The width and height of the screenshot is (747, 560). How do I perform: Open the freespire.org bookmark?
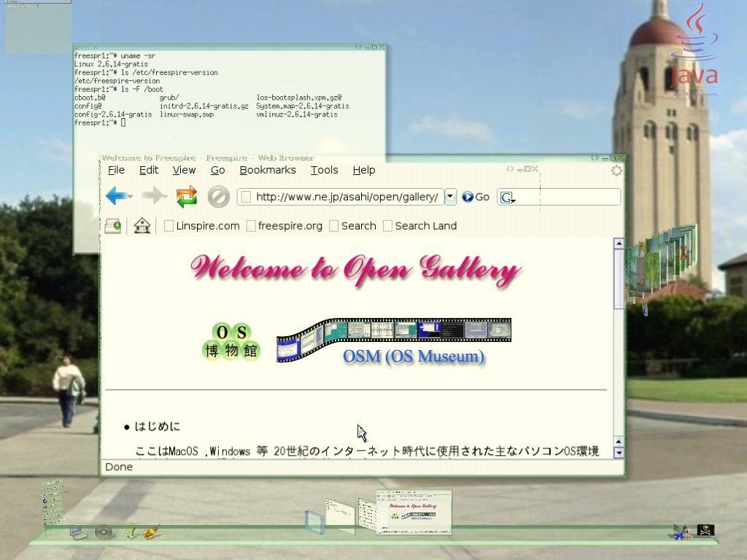285,226
